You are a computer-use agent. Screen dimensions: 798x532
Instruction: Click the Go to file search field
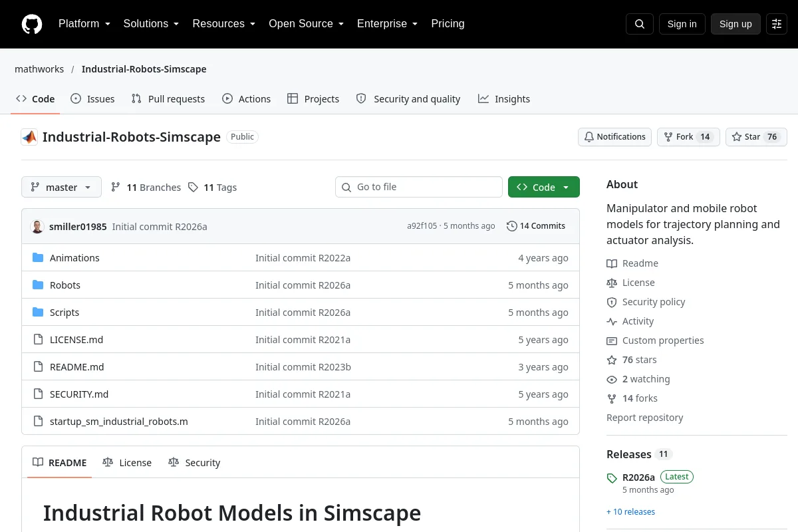tap(419, 187)
